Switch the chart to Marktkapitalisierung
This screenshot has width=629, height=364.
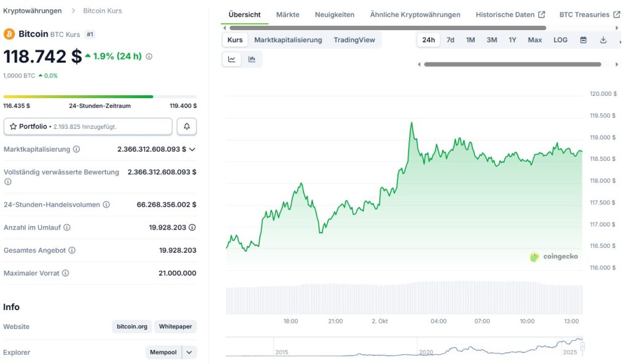[x=288, y=40]
